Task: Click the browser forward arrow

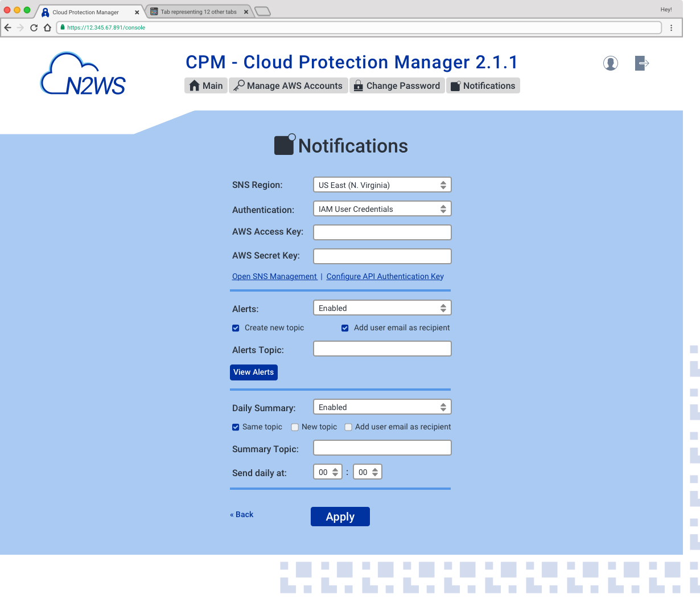Action: pyautogui.click(x=20, y=27)
